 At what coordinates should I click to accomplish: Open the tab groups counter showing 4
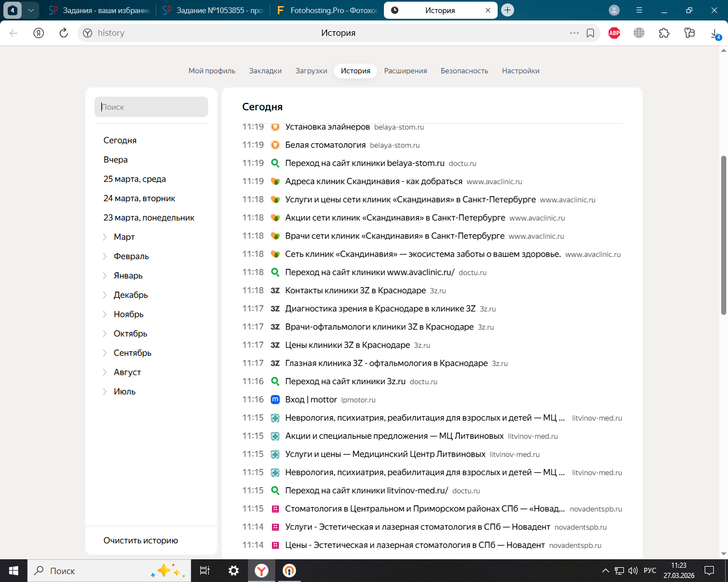(13, 10)
